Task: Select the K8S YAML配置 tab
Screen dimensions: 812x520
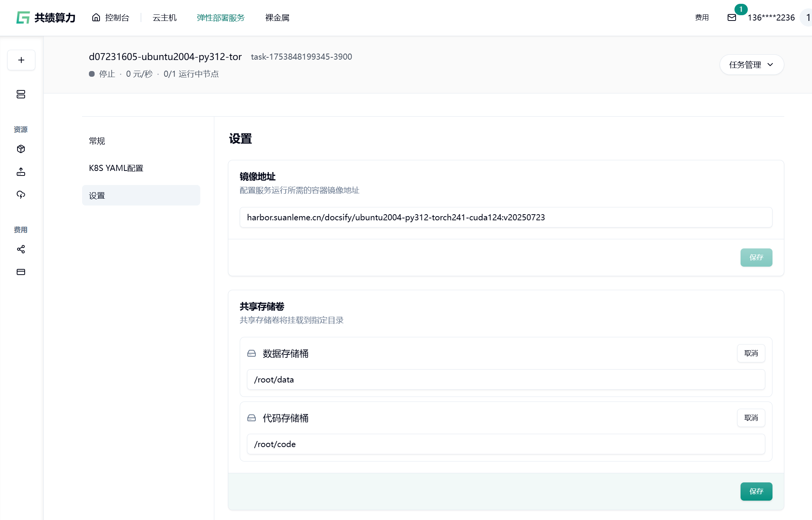Action: [116, 168]
